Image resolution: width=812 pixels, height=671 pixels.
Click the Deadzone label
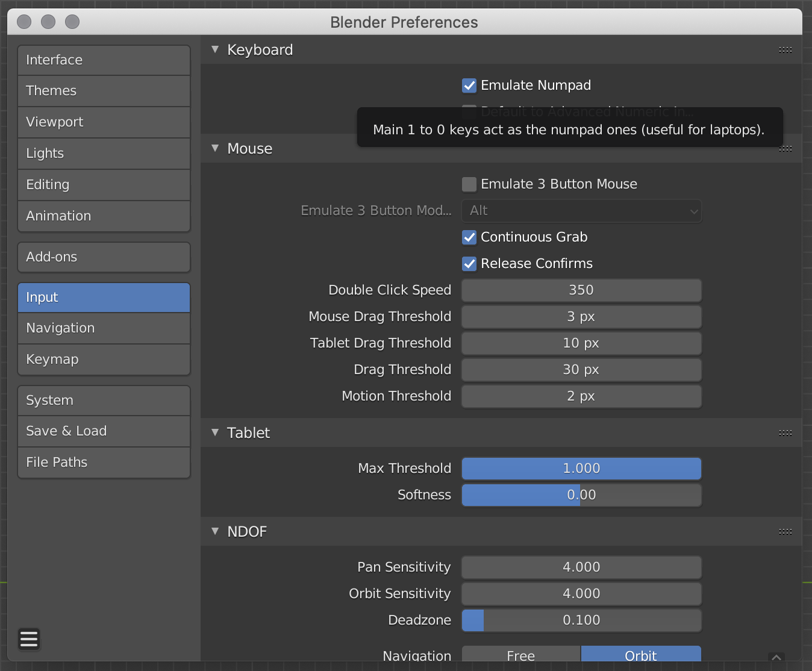tap(420, 620)
